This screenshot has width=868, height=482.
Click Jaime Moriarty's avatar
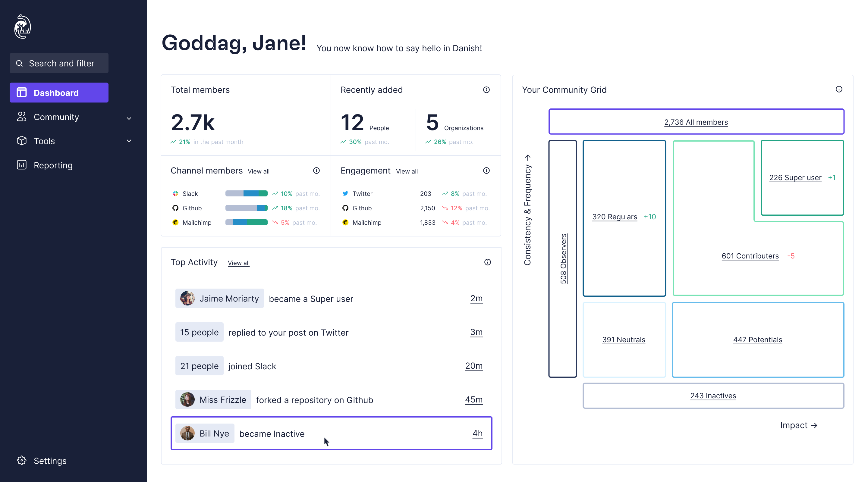(187, 299)
